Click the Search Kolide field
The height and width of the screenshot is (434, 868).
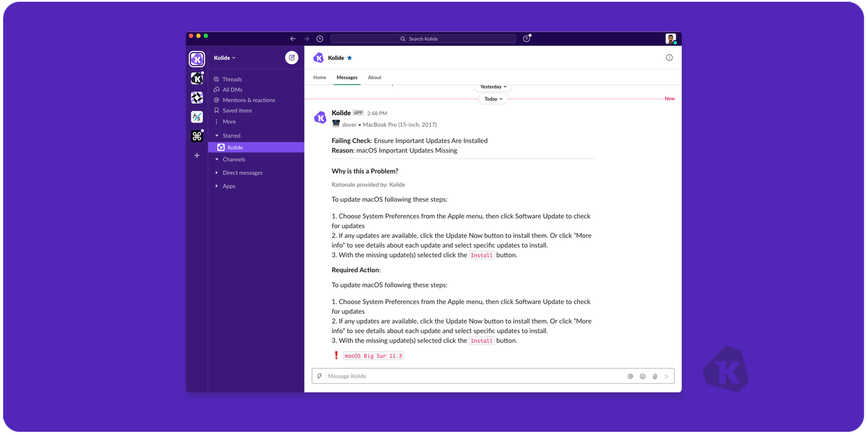pyautogui.click(x=423, y=38)
